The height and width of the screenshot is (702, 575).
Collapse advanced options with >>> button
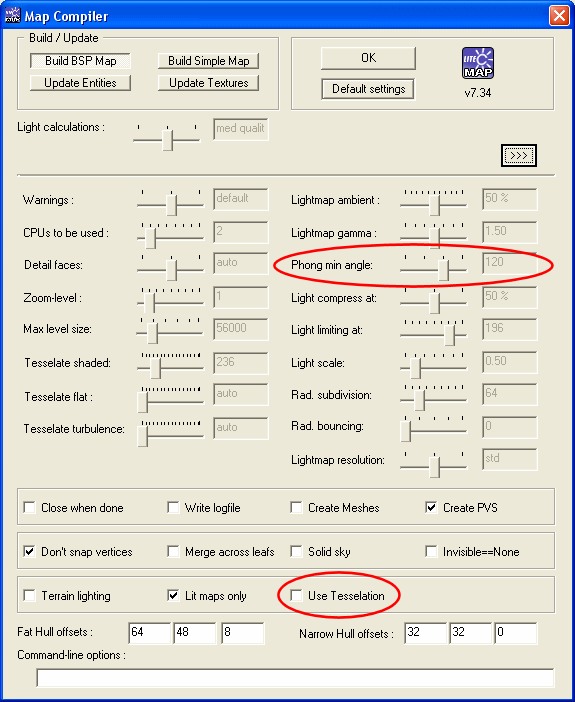point(519,156)
